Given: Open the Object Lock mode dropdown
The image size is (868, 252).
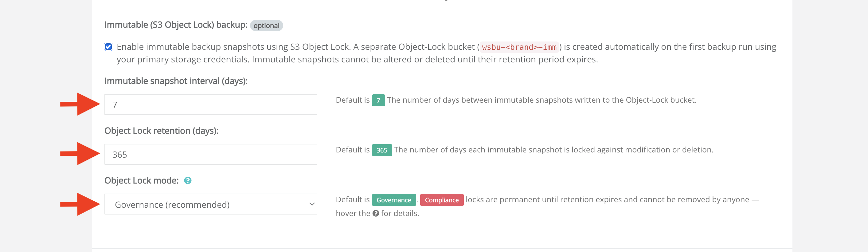Looking at the screenshot, I should 211,204.
